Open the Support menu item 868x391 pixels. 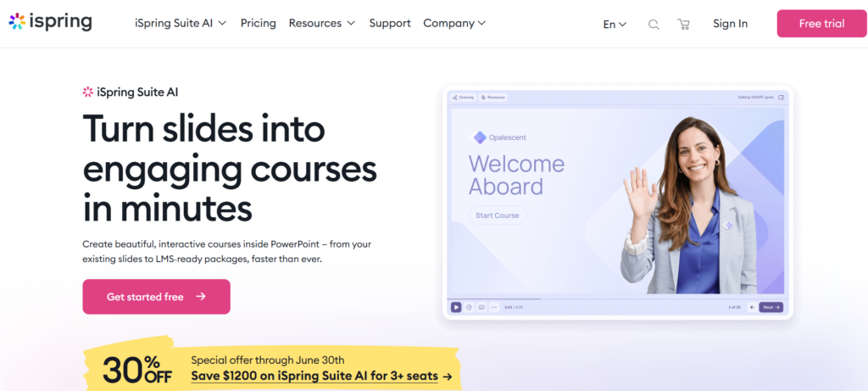click(390, 23)
